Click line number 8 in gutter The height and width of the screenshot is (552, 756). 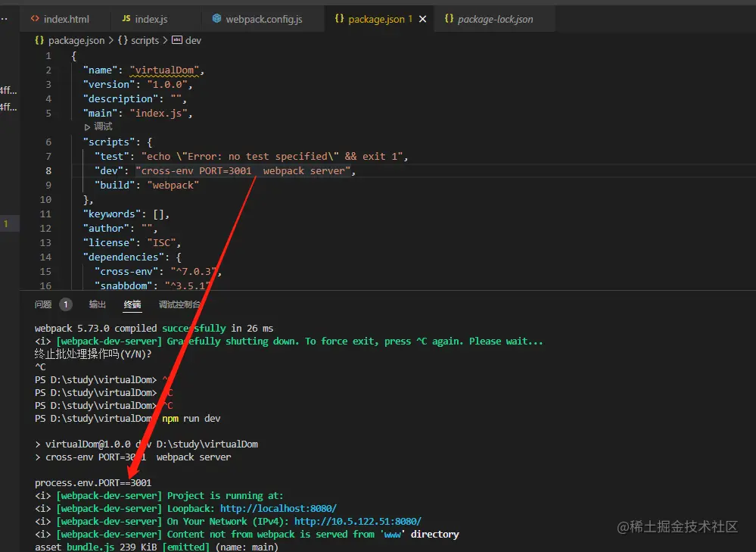48,171
